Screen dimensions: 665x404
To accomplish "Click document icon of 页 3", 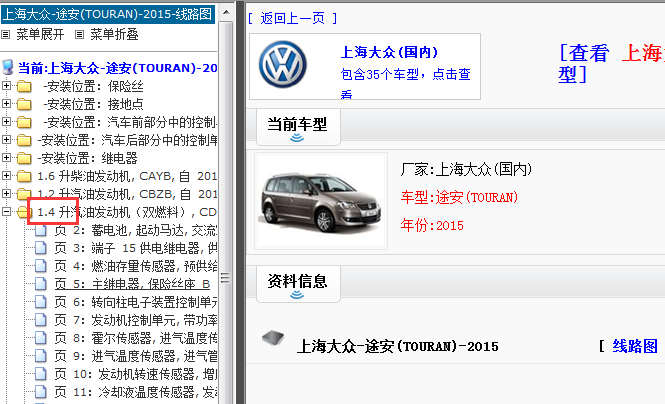I will 41,248.
